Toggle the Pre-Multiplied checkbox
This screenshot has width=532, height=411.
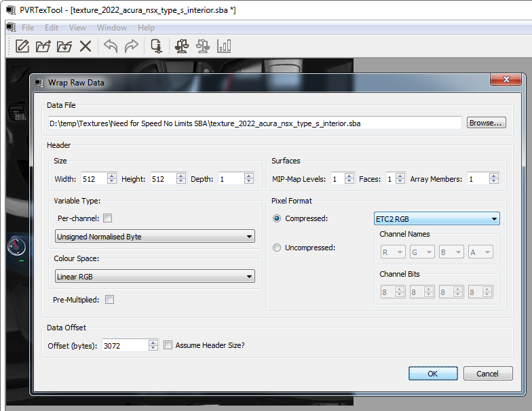(x=109, y=299)
